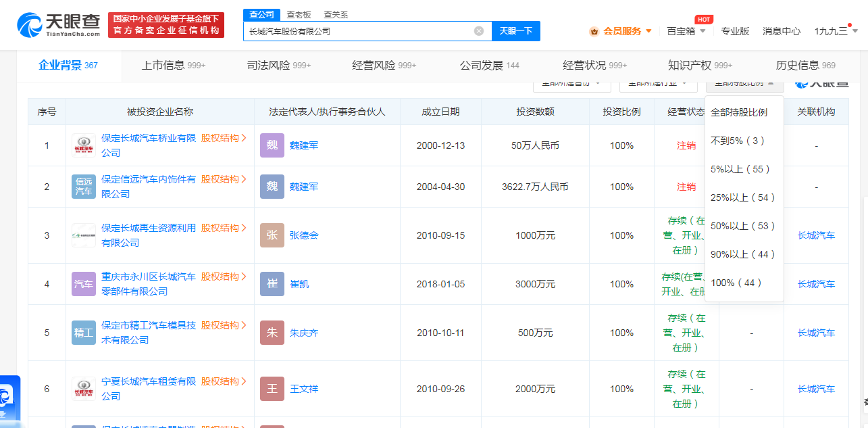This screenshot has width=868, height=428.
Task: Click the 3622.7万人民币 investment amount
Action: click(536, 187)
